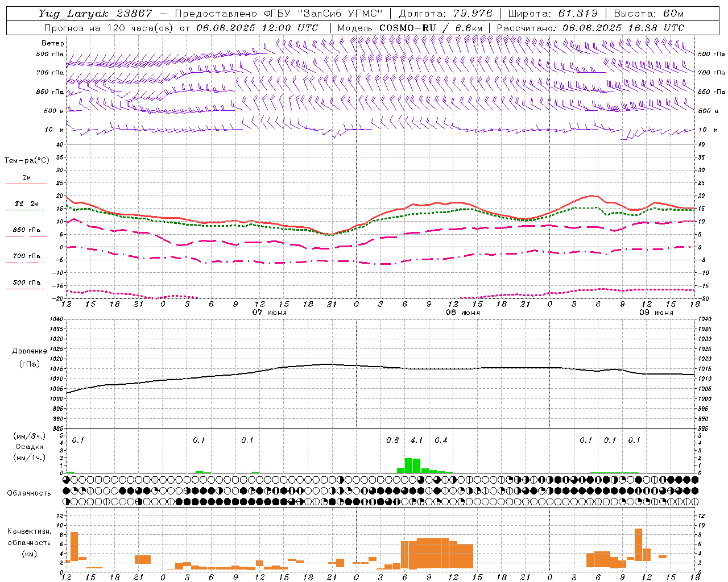Click the '850 гПа' entry in temperature legend
Image resolution: width=728 pixels, height=582 pixels.
point(27,230)
